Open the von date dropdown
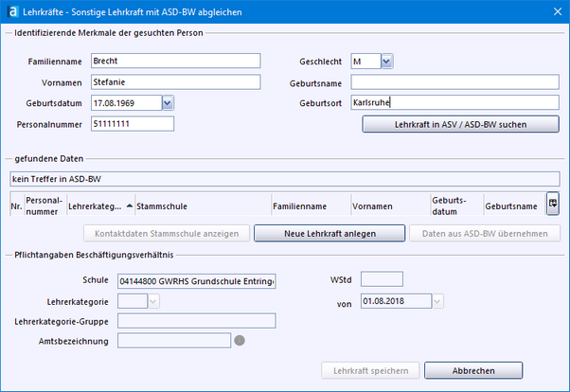The height and width of the screenshot is (392, 570). tap(437, 301)
